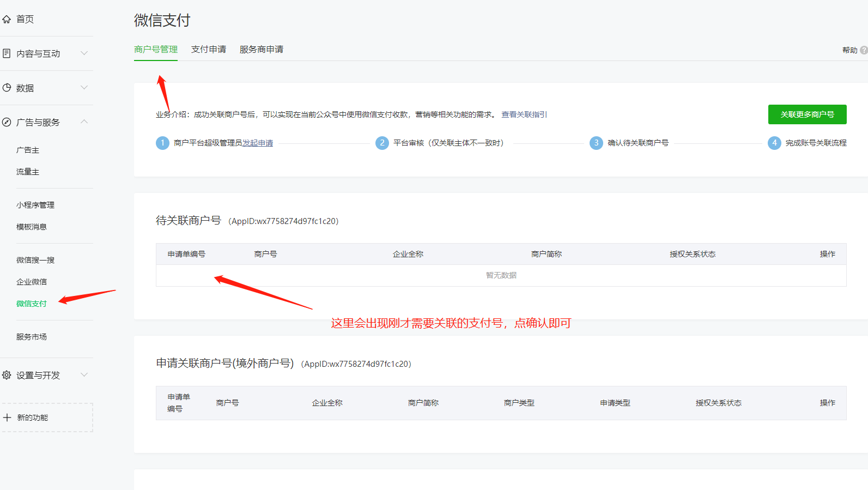868x490 pixels.
Task: Go to 首页 in the sidebar
Action: (25, 19)
